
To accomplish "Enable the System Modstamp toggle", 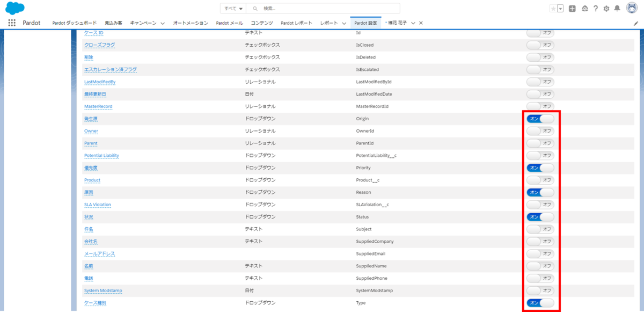I will (540, 291).
